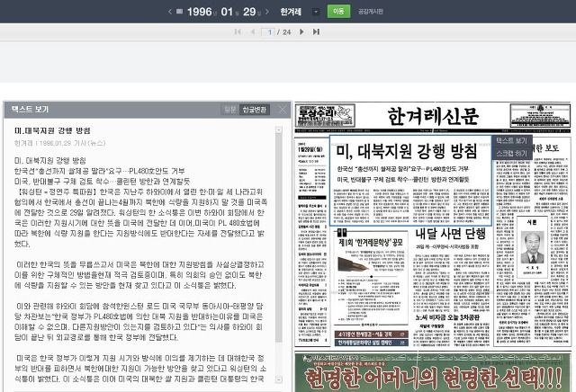
Task: Click scrollbar up arrow in text panel
Action: pos(279,130)
